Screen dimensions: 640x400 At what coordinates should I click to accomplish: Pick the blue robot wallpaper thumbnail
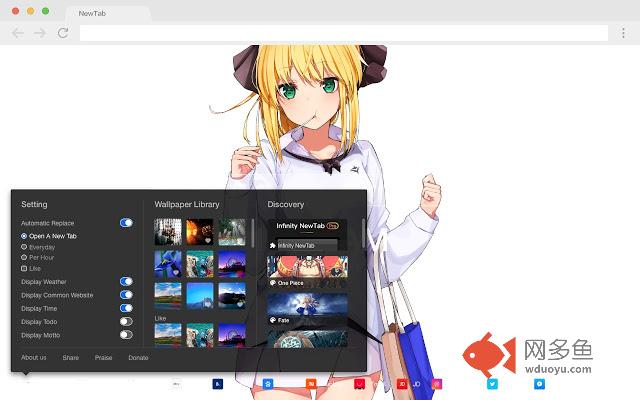(x=168, y=264)
